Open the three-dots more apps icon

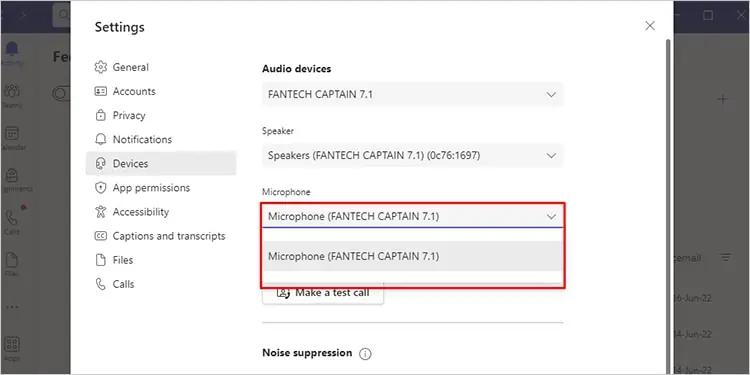pos(11,307)
